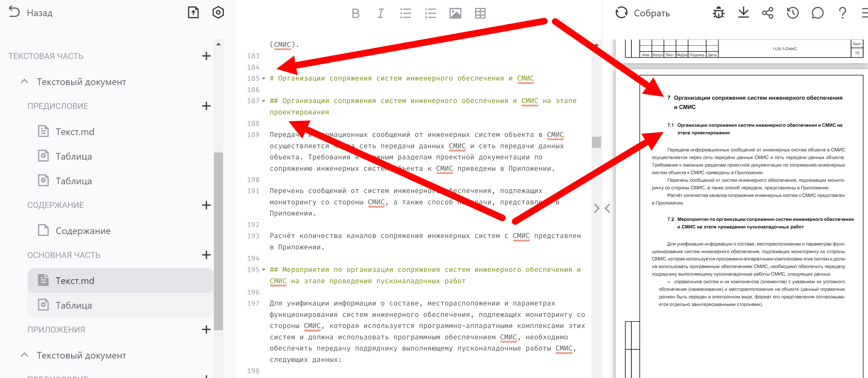Insert a table via toolbar icon
This screenshot has height=378, width=868.
(x=480, y=13)
